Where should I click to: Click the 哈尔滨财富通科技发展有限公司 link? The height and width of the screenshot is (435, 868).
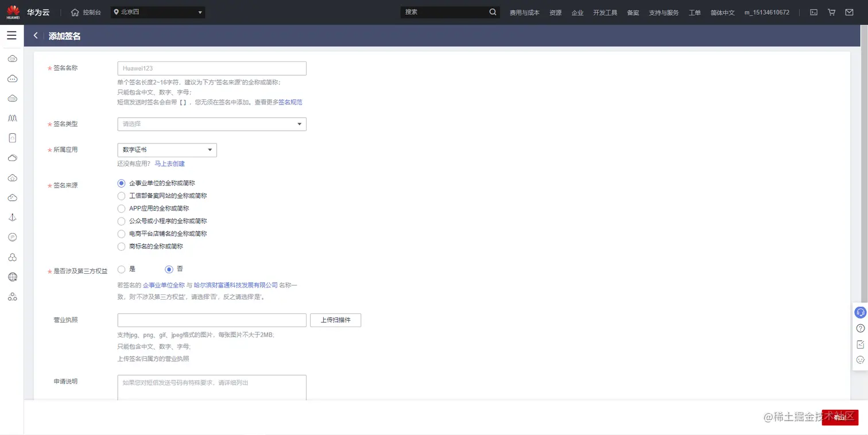point(236,285)
